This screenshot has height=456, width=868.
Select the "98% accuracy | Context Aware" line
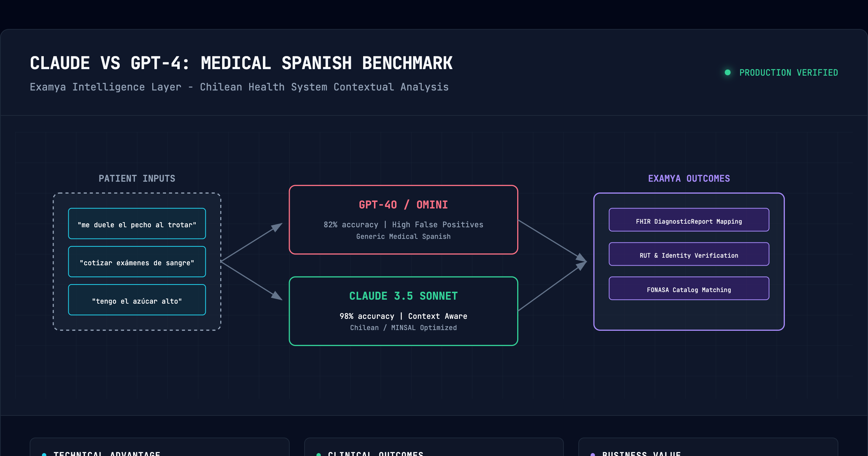tap(403, 316)
